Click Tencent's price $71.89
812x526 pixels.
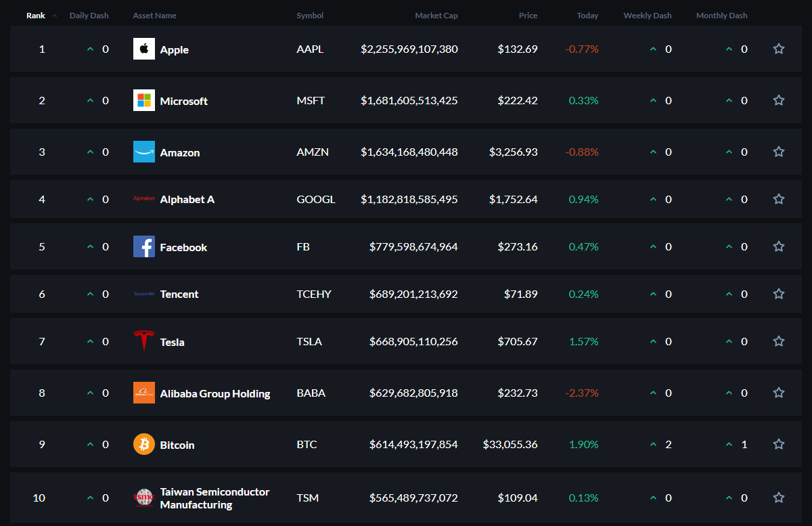pos(521,294)
